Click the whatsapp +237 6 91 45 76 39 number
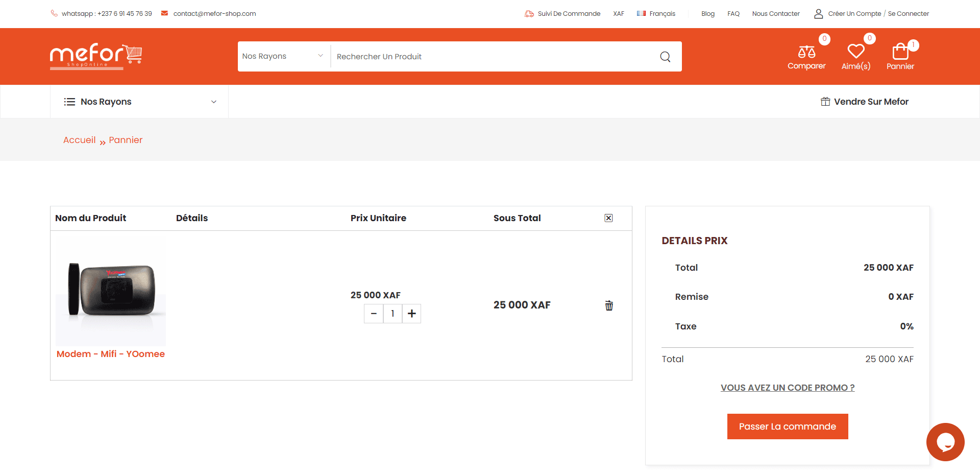980x474 pixels. (107, 14)
